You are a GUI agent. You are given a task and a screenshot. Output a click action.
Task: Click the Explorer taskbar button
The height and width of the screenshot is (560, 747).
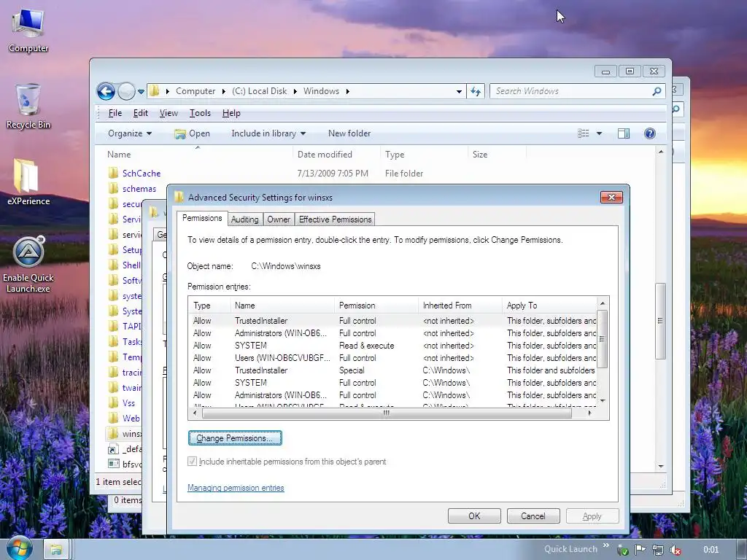point(56,550)
